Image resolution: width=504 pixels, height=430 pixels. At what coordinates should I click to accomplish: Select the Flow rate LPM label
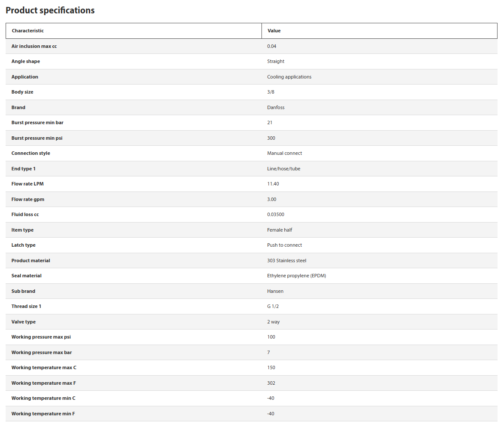click(x=27, y=184)
